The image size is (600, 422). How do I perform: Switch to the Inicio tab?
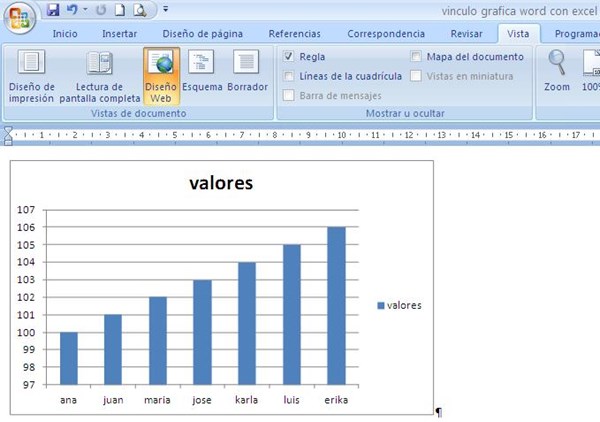coord(65,34)
